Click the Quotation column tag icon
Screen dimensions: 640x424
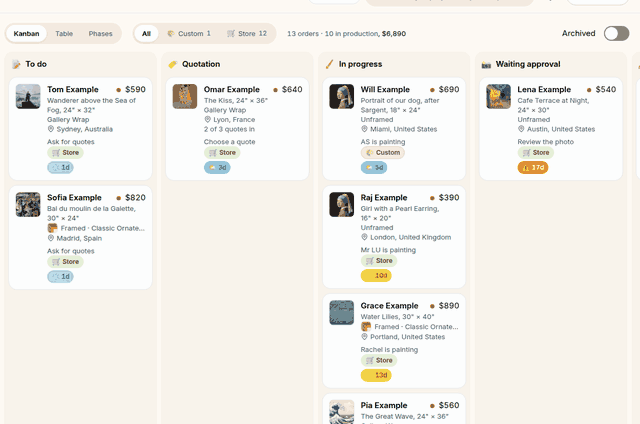(x=173, y=64)
